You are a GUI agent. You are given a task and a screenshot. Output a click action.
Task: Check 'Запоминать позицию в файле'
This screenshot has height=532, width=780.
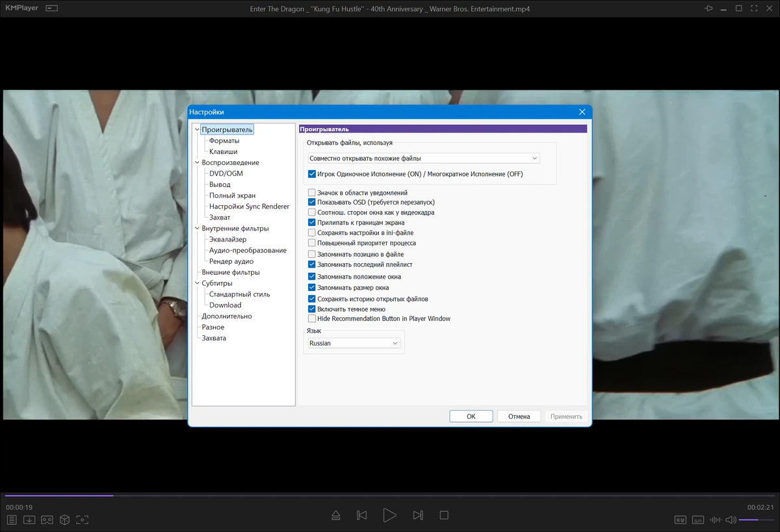(312, 255)
